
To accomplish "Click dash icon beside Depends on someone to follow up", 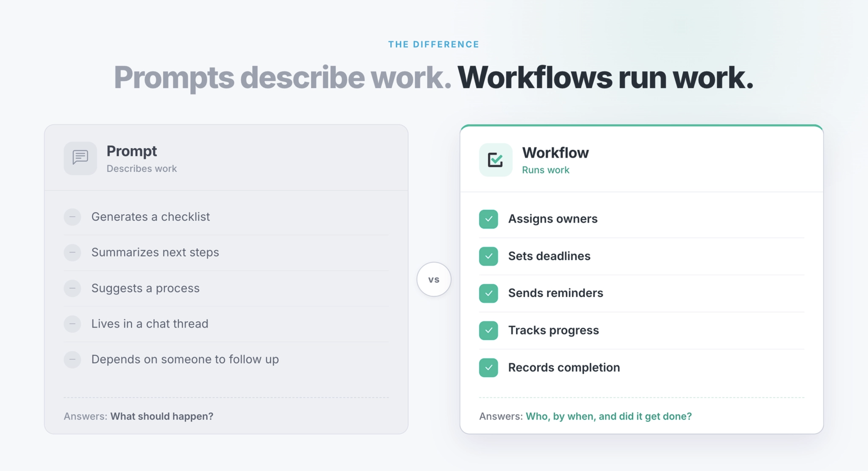I will point(73,359).
